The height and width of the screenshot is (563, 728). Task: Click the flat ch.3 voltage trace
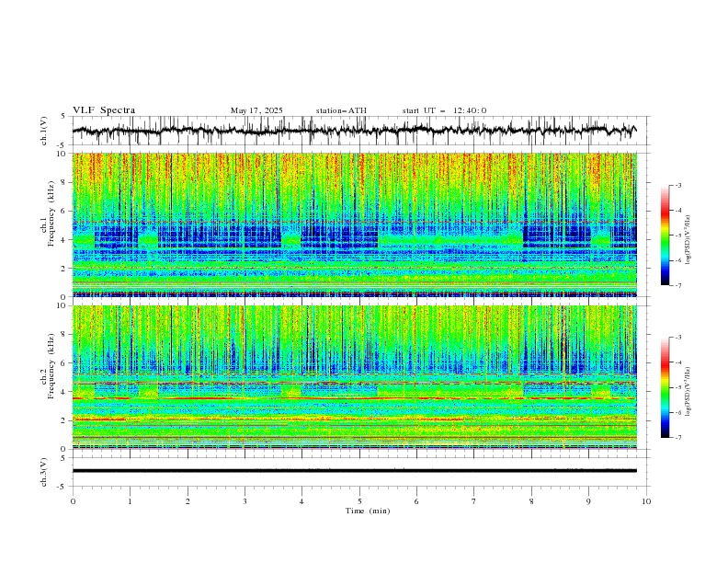pos(354,471)
